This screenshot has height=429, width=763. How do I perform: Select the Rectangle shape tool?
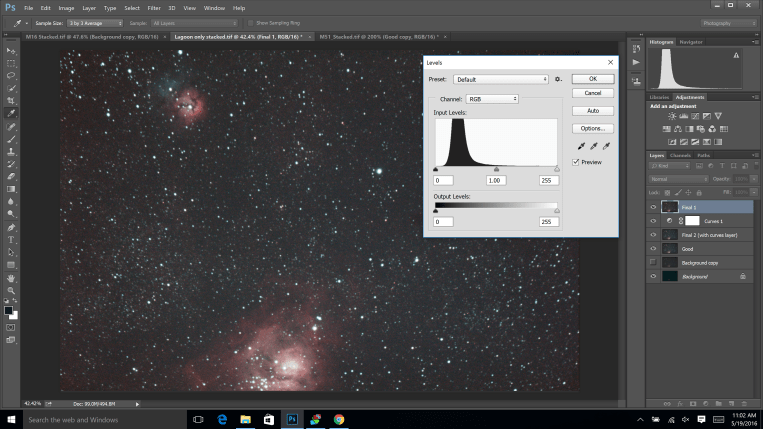[x=11, y=265]
